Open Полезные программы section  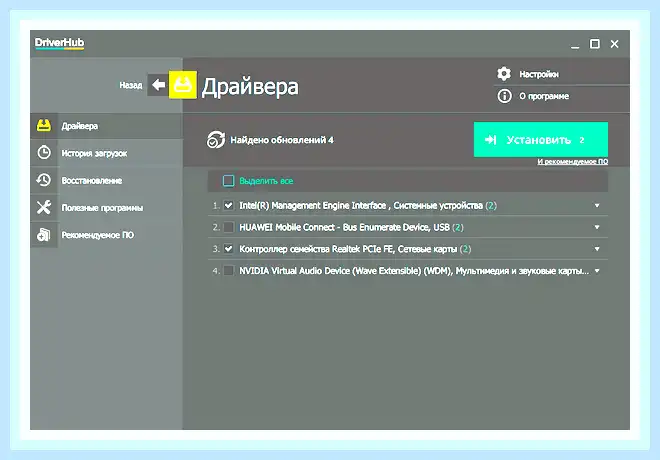pos(106,207)
